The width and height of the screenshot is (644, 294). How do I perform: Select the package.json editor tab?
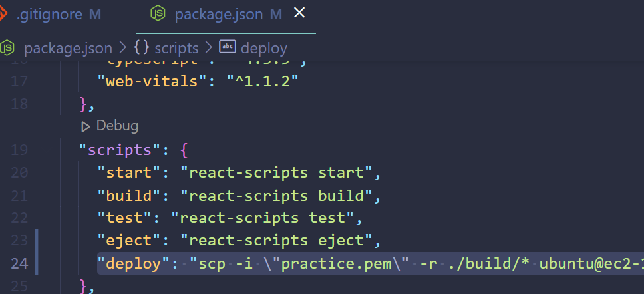click(226, 15)
